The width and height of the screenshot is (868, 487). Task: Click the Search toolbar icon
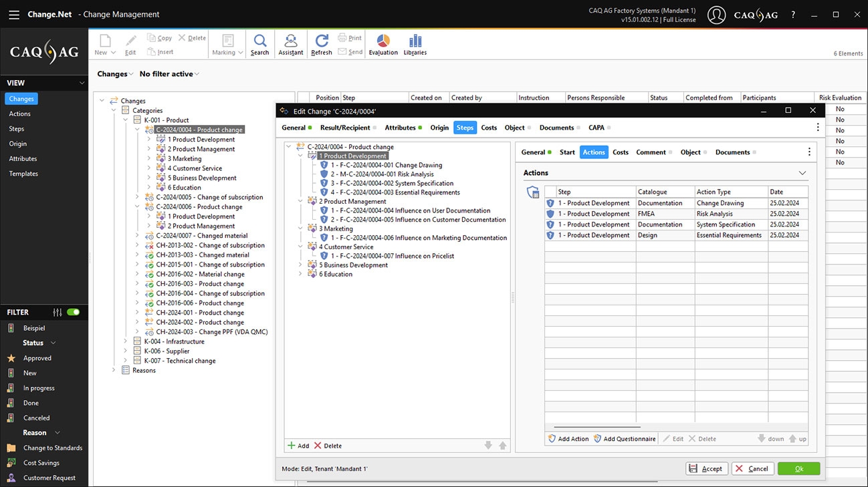pyautogui.click(x=259, y=44)
